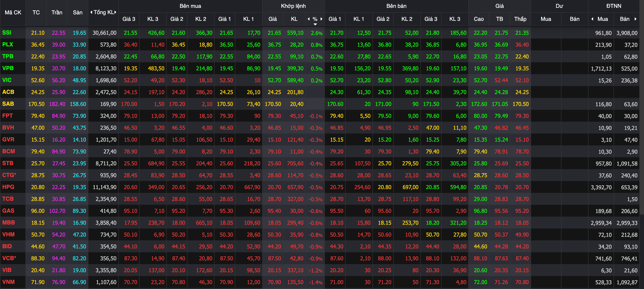Click the Khớp lệnh group header
The height and width of the screenshot is (289, 644).
point(293,6)
